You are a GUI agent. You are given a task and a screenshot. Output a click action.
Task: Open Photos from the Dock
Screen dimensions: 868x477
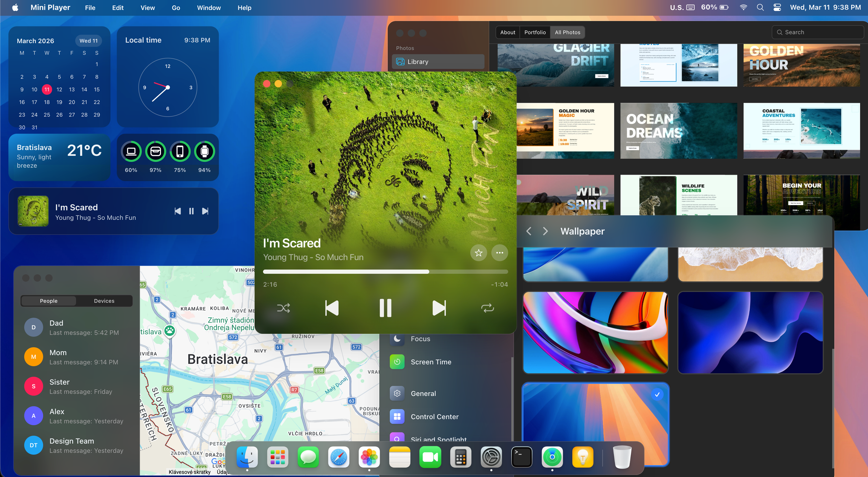coord(369,457)
